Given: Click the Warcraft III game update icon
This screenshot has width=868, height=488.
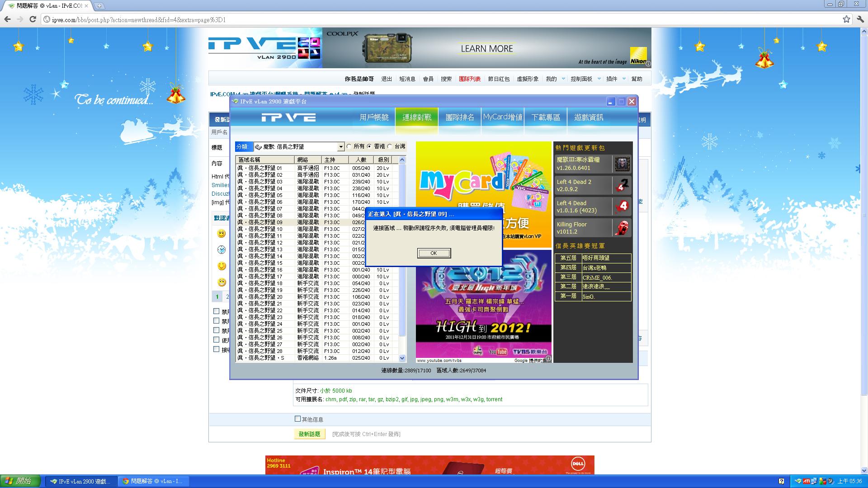Looking at the screenshot, I should coord(622,164).
